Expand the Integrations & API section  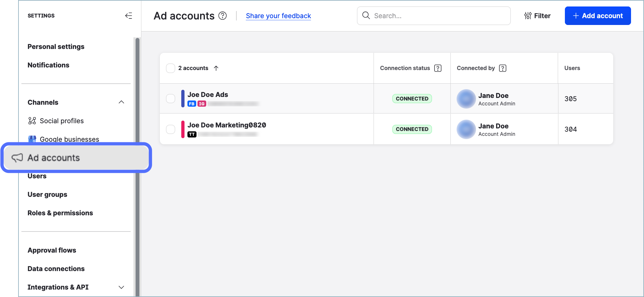(121, 287)
